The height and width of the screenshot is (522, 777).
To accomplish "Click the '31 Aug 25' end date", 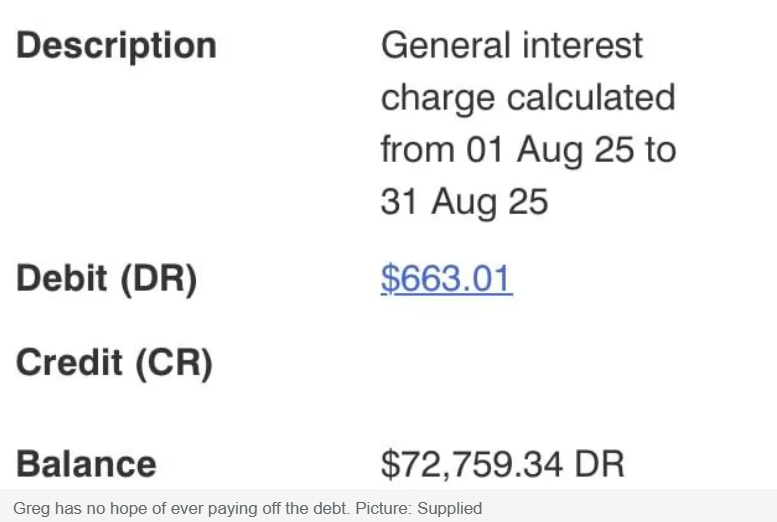I will coord(464,202).
